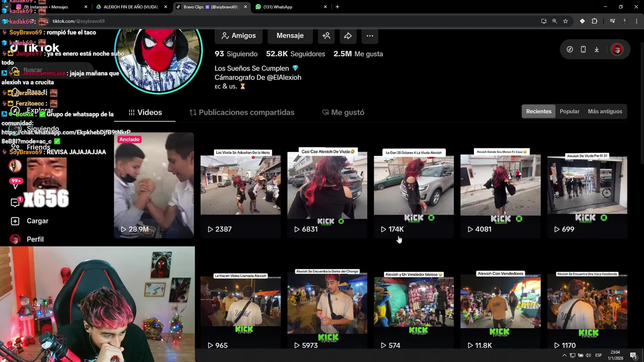Sort videos by Recientes
644x362 pixels.
(x=538, y=111)
